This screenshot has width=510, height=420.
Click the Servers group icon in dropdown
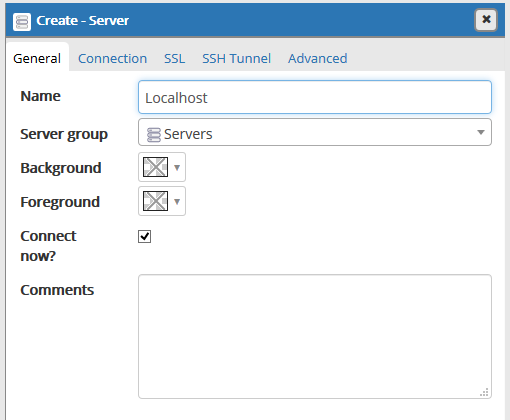coord(153,135)
